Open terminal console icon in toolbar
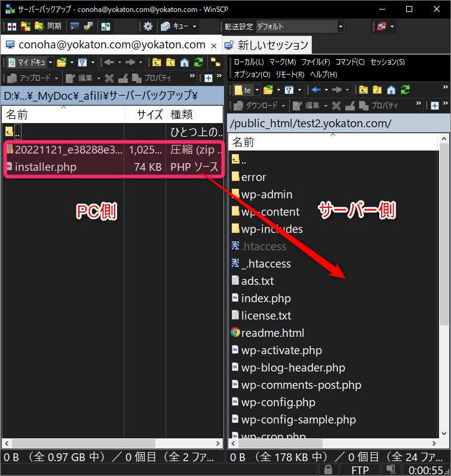 pyautogui.click(x=75, y=26)
